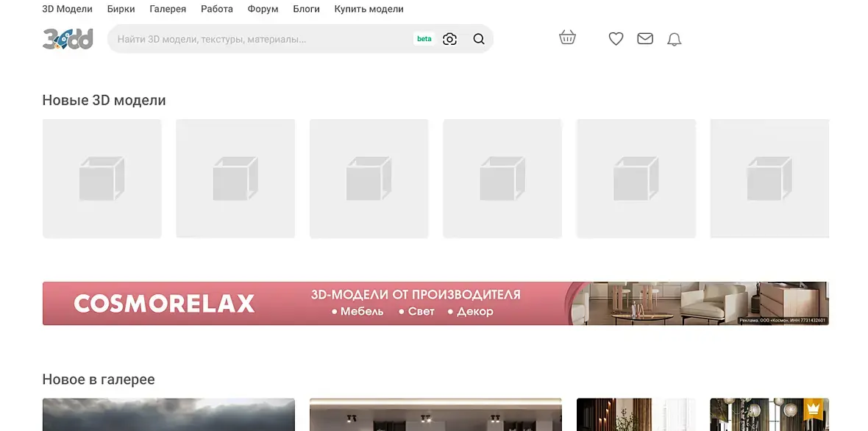Image resolution: width=868 pixels, height=431 pixels.
Task: Click the Купить модели link
Action: [x=369, y=9]
